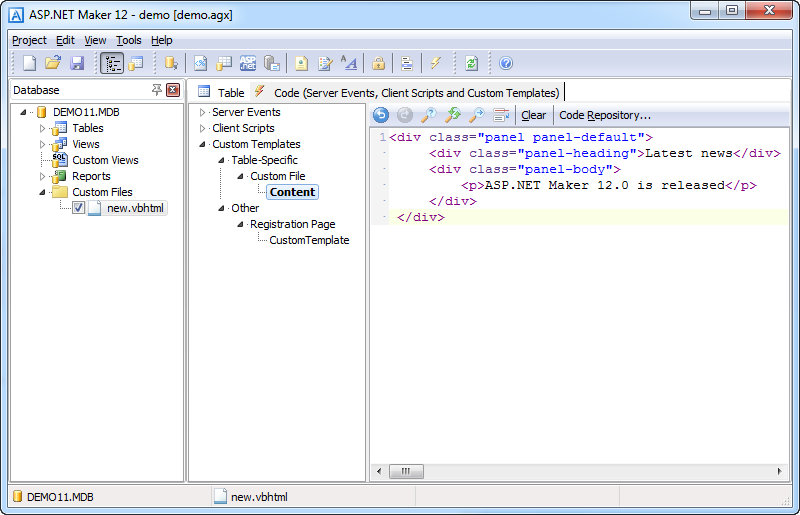The width and height of the screenshot is (800, 515).
Task: Click the blue undo arrow in code editor
Action: tap(381, 115)
